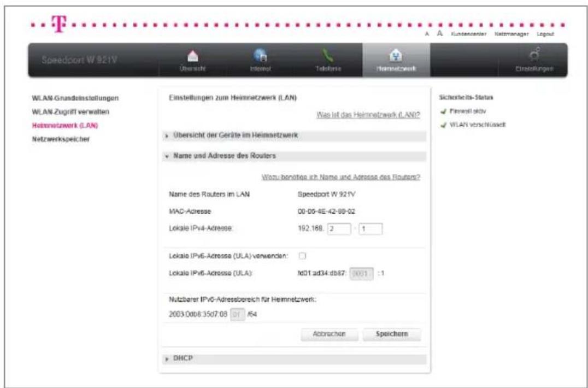Click the IPv6 prefix field before /64
Viewport: 588px width, 388px height.
click(237, 314)
